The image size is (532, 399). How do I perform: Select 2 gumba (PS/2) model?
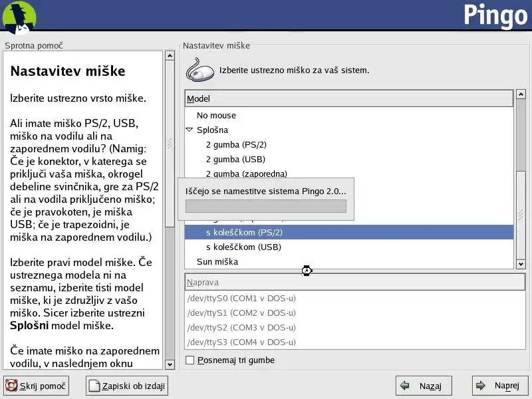348,144
